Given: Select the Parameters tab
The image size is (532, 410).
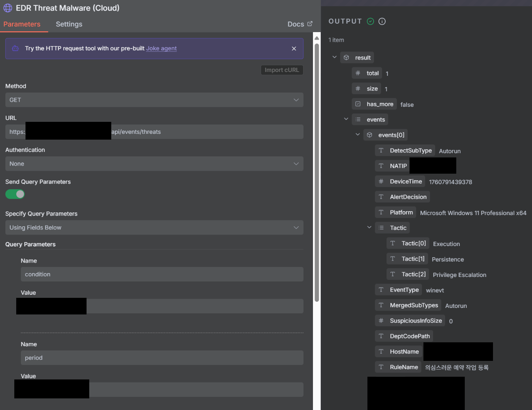Looking at the screenshot, I should click(22, 24).
